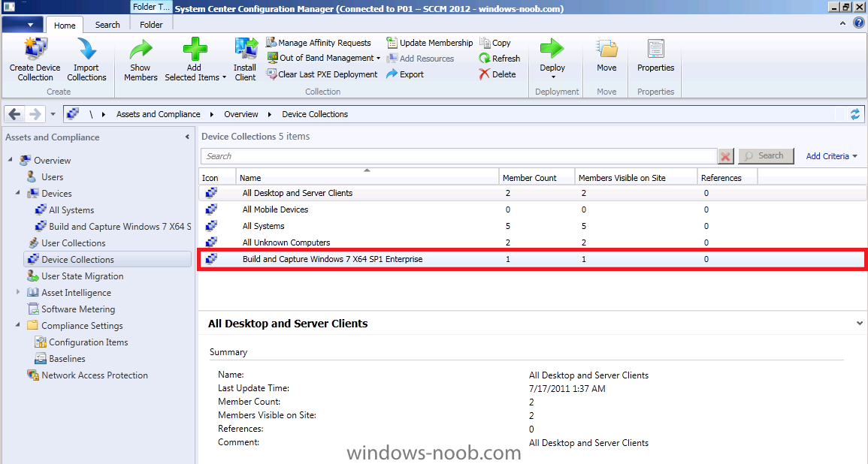Image resolution: width=868 pixels, height=464 pixels.
Task: Click refresh icon at address bar end
Action: click(854, 114)
